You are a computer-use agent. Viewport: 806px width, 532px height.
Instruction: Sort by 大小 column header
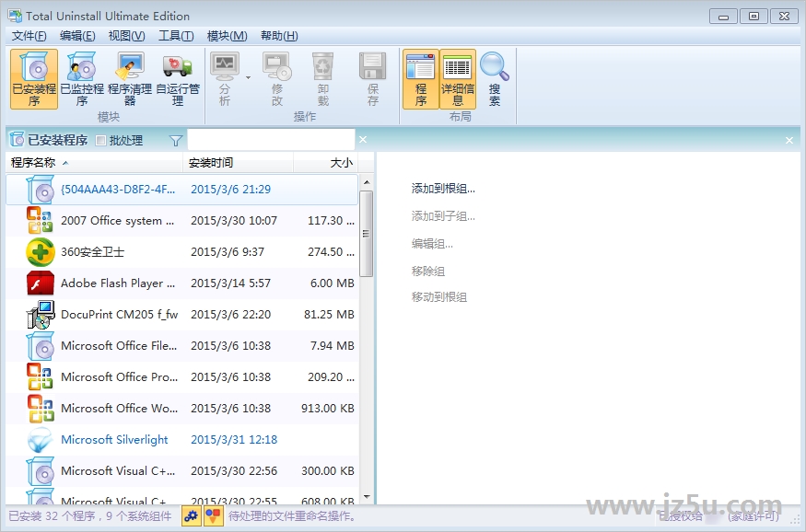[326, 163]
